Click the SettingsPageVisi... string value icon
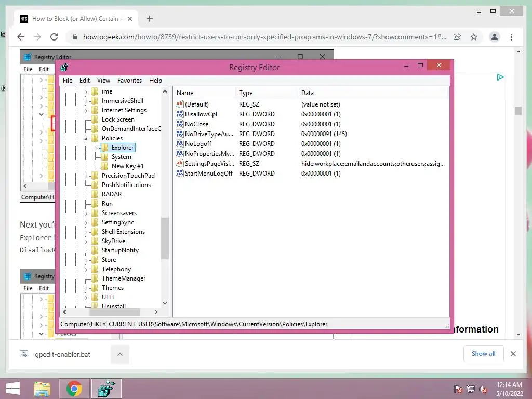This screenshot has width=532, height=399. point(180,163)
